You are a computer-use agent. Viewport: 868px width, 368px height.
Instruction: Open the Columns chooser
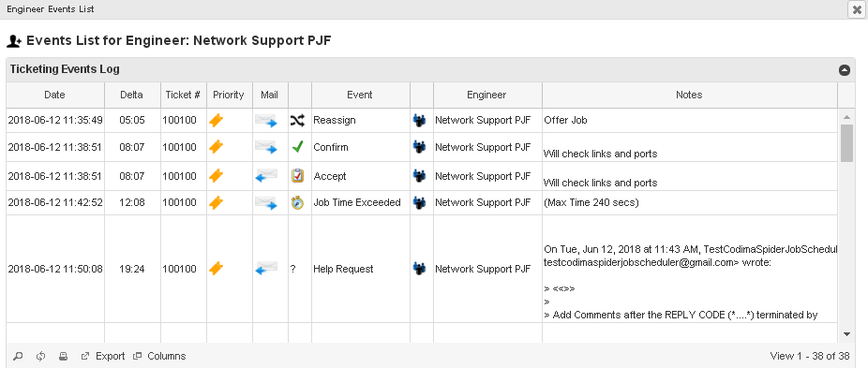(160, 356)
